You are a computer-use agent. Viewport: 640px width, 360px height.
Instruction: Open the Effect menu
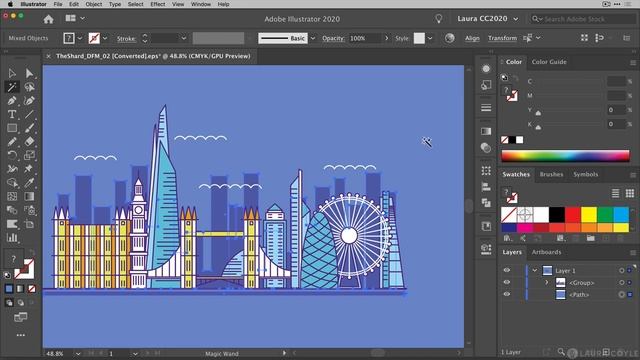(158, 4)
